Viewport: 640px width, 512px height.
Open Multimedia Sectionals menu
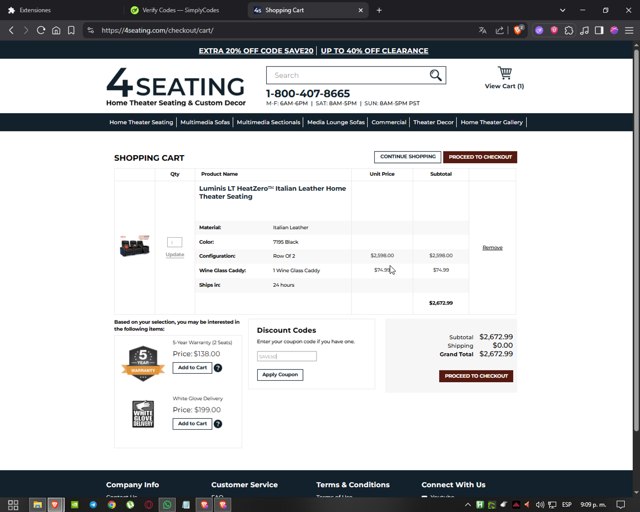point(268,122)
